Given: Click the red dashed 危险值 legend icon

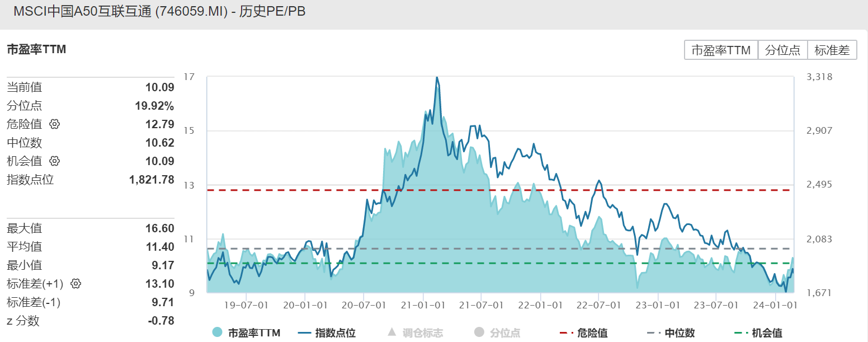Looking at the screenshot, I should pos(565,332).
